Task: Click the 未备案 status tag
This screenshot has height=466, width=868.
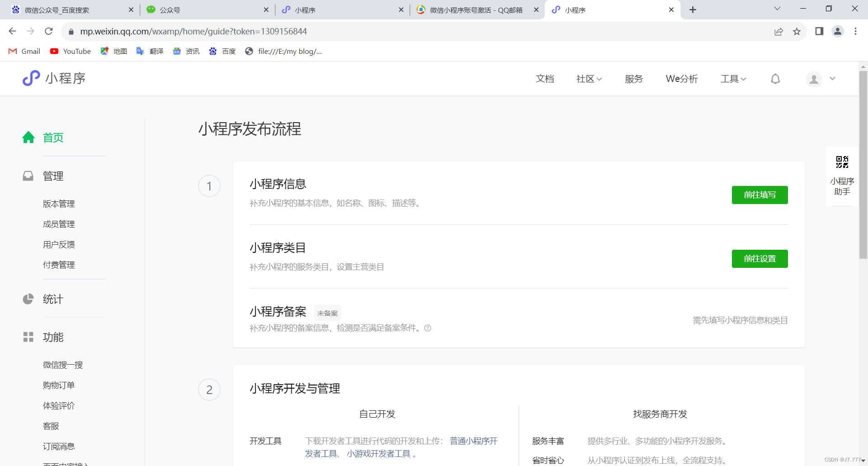Action: (x=327, y=313)
